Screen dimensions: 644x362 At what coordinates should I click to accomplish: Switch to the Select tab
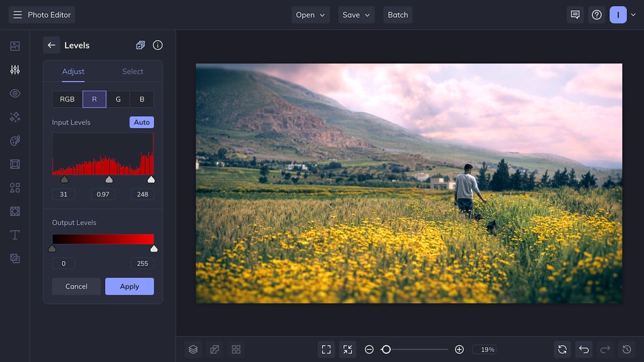132,72
